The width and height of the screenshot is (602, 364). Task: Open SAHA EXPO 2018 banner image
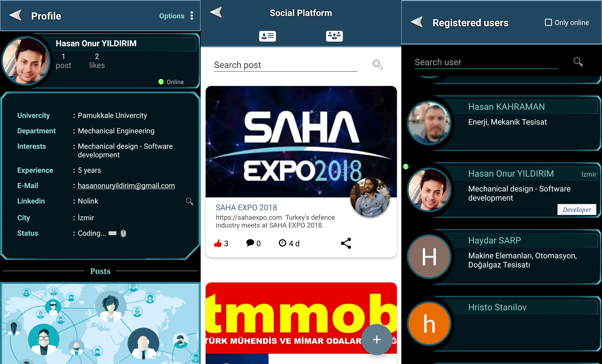[301, 142]
